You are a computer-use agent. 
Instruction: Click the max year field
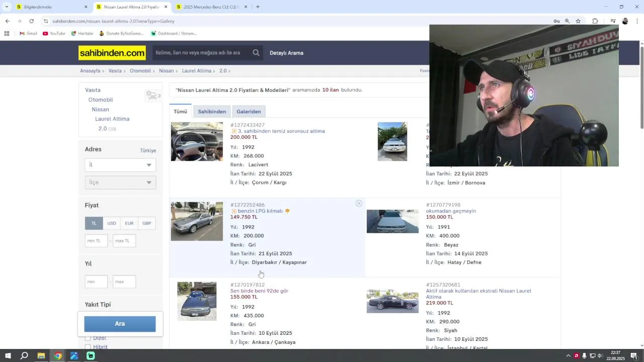[124, 282]
